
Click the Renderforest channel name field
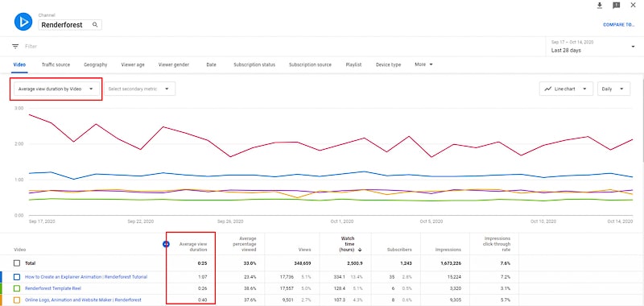tap(70, 25)
